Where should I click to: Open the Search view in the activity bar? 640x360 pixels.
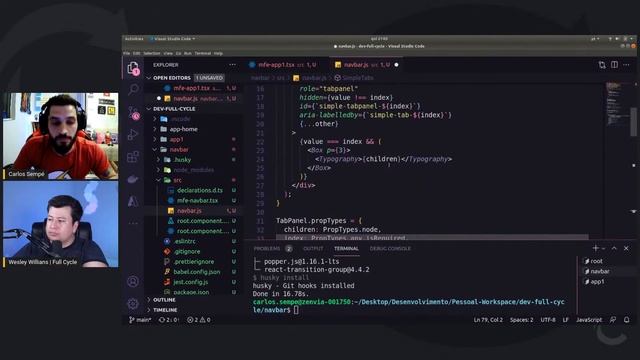[x=133, y=89]
